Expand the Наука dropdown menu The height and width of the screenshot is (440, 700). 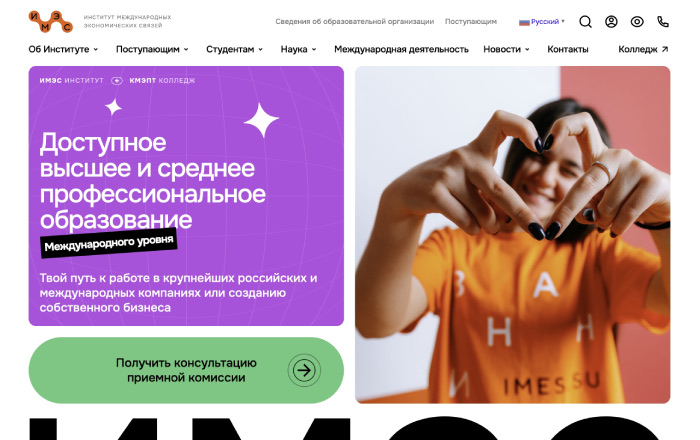point(298,49)
